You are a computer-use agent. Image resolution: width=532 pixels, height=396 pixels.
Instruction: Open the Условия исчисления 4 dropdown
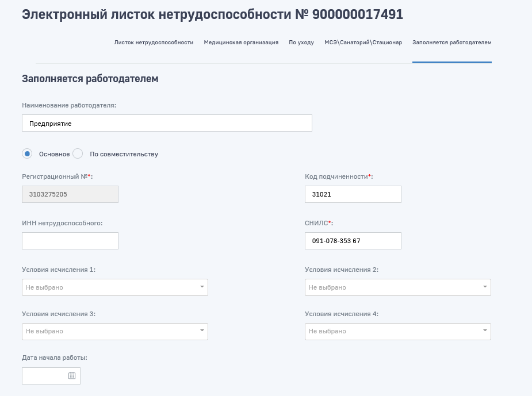point(397,331)
